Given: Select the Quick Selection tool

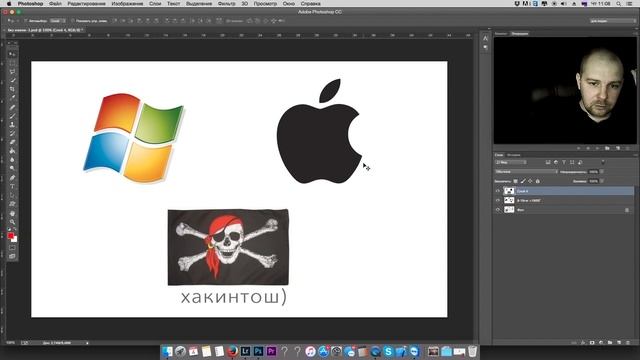Looking at the screenshot, I should pyautogui.click(x=12, y=80).
